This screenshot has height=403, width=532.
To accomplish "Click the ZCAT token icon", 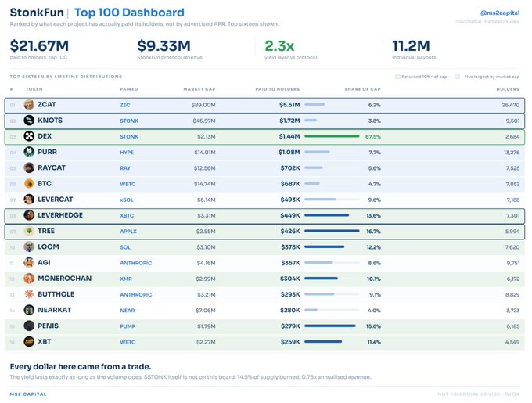I will tap(29, 105).
